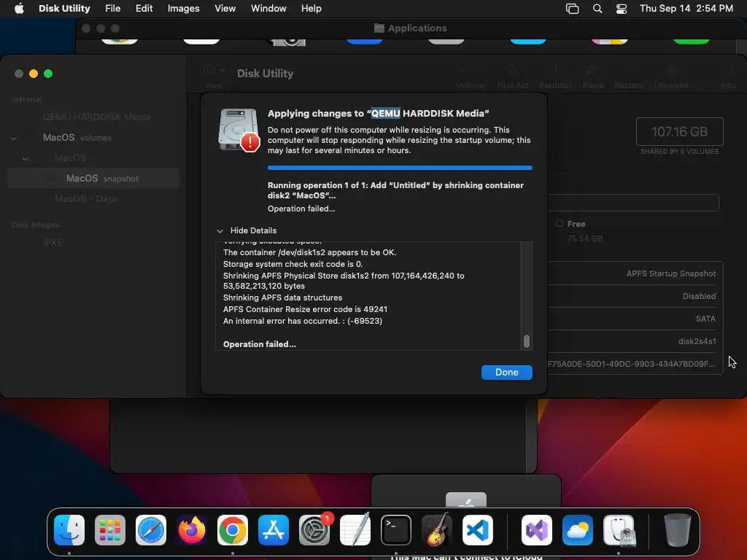Click the menu bar date and time
This screenshot has height=560, width=747.
(686, 9)
